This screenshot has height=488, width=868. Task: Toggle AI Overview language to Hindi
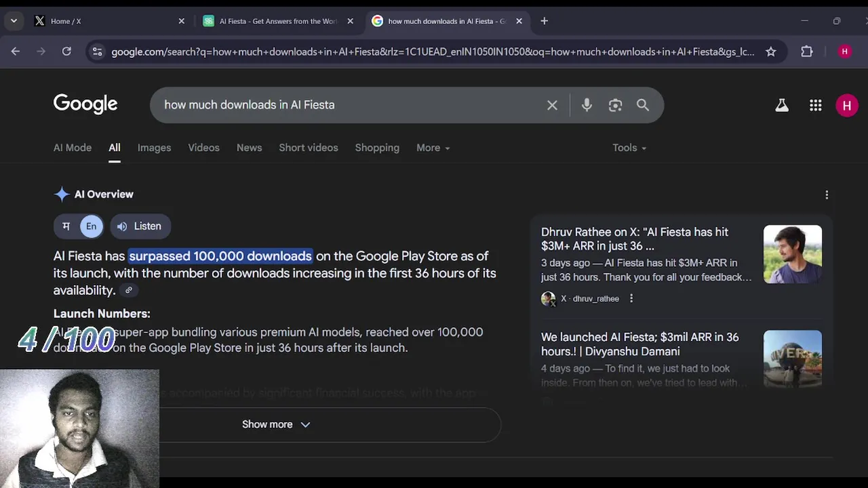[66, 226]
